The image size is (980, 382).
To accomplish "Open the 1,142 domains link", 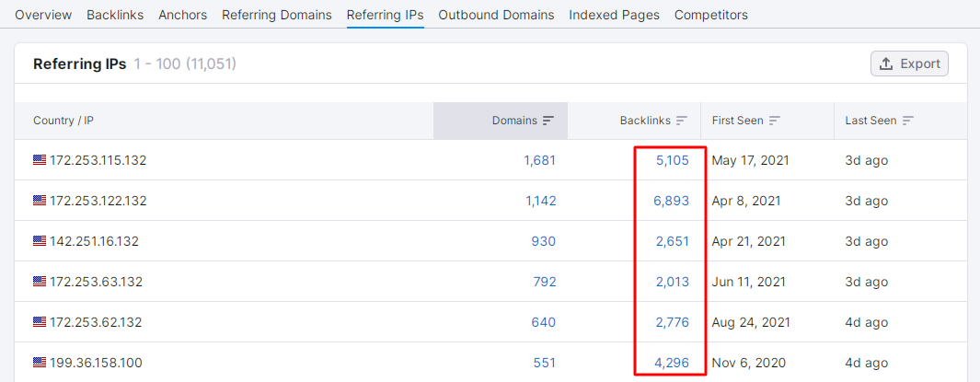I will coord(539,201).
